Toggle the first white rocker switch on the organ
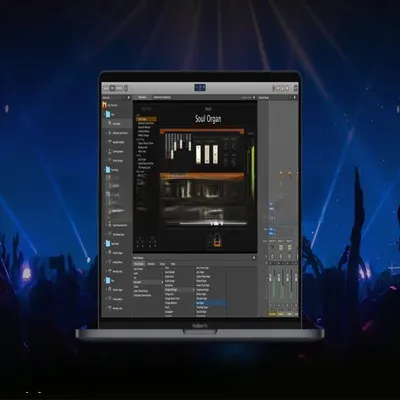 point(198,154)
